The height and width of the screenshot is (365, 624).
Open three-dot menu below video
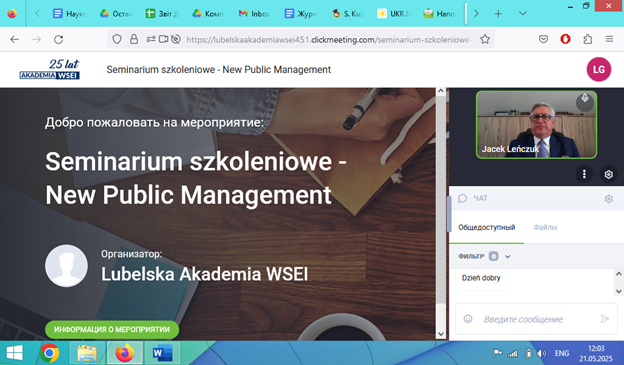point(584,174)
